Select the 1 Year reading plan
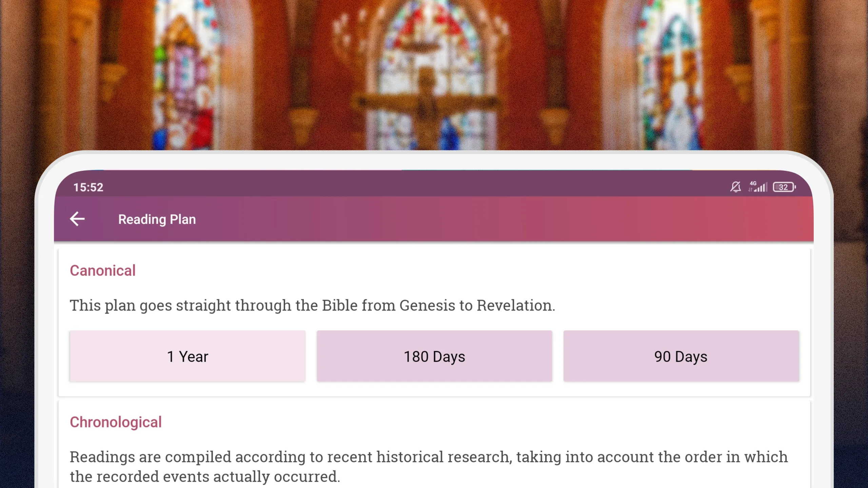 pyautogui.click(x=187, y=356)
